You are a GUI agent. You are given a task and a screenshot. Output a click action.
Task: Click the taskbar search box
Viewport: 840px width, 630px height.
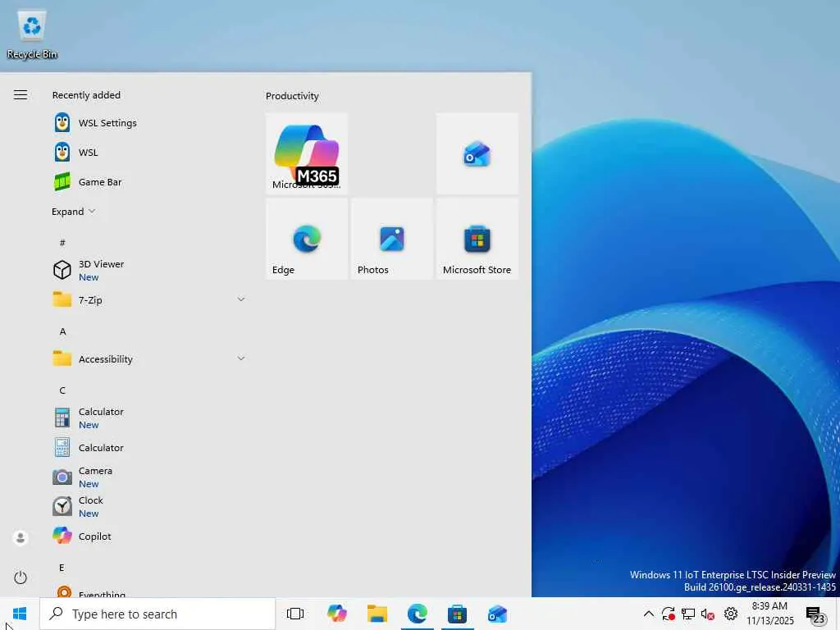pyautogui.click(x=158, y=614)
